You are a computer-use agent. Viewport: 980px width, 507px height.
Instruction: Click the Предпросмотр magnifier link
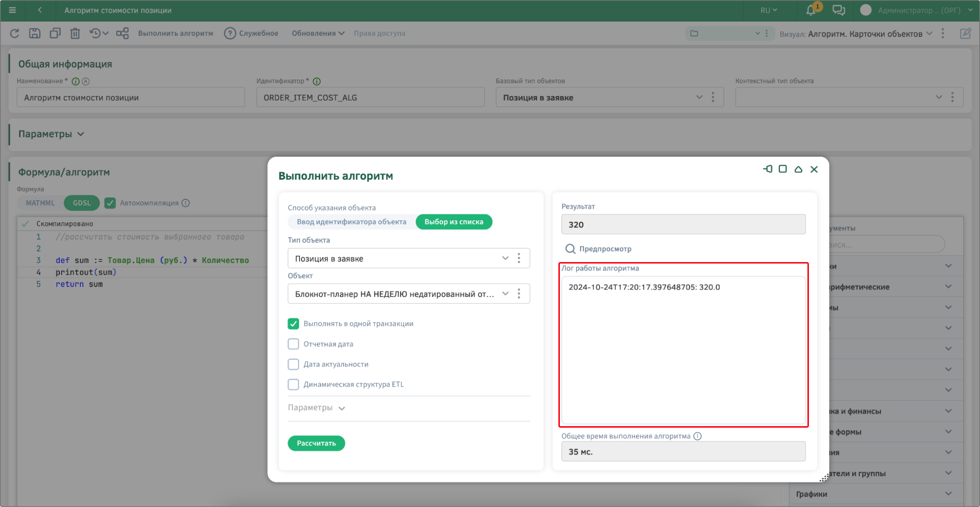[x=598, y=249]
